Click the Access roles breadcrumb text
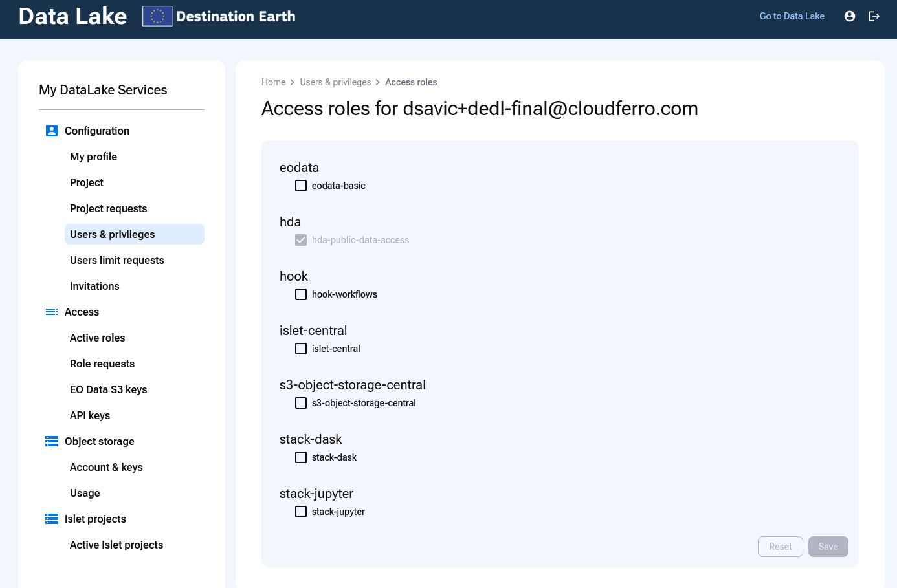 pos(411,82)
